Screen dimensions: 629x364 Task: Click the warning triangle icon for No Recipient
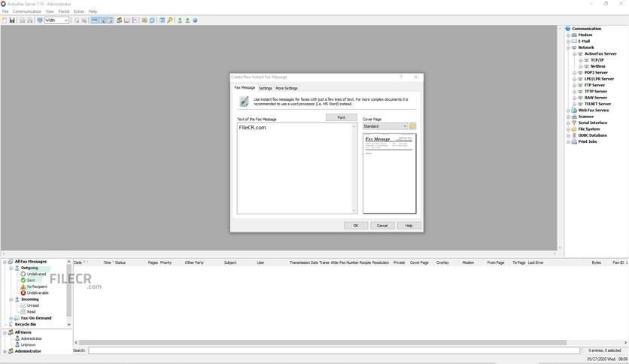tap(23, 287)
